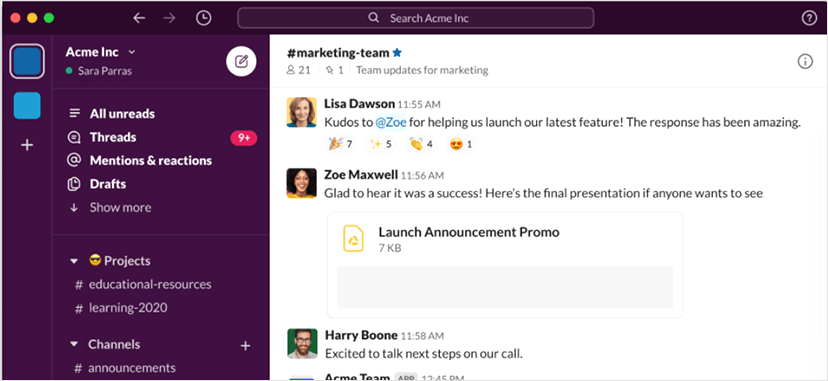Viewport: 828px width, 381px height.
Task: Add a workspace with the plus icon
Action: [x=27, y=145]
